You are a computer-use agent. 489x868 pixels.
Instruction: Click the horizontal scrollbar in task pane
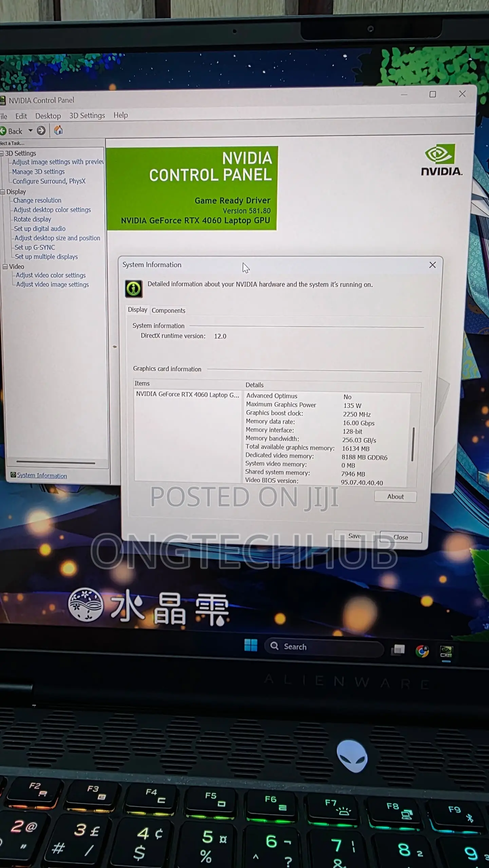[56, 462]
